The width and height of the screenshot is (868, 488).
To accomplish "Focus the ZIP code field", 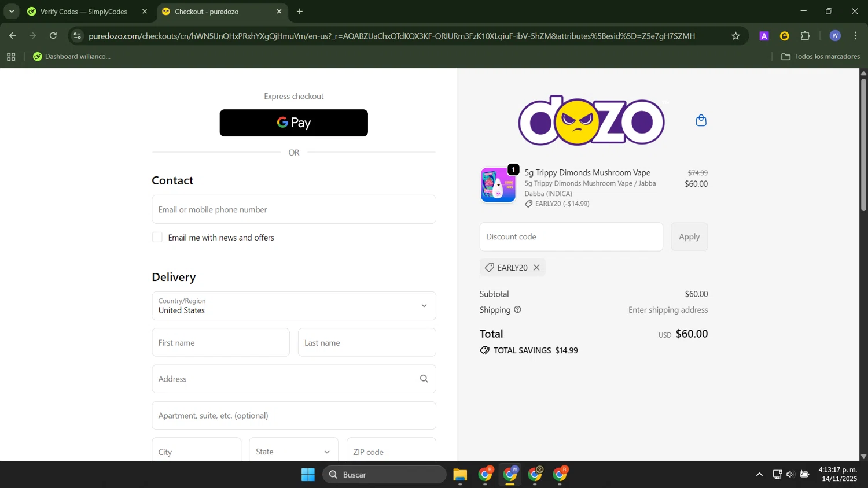I will pos(391,450).
